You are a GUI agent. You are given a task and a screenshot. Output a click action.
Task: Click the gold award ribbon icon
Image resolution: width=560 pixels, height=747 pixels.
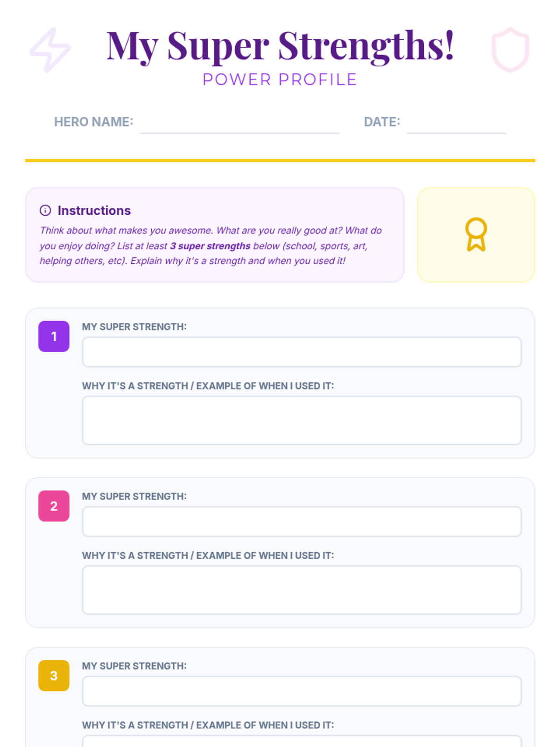click(x=476, y=234)
